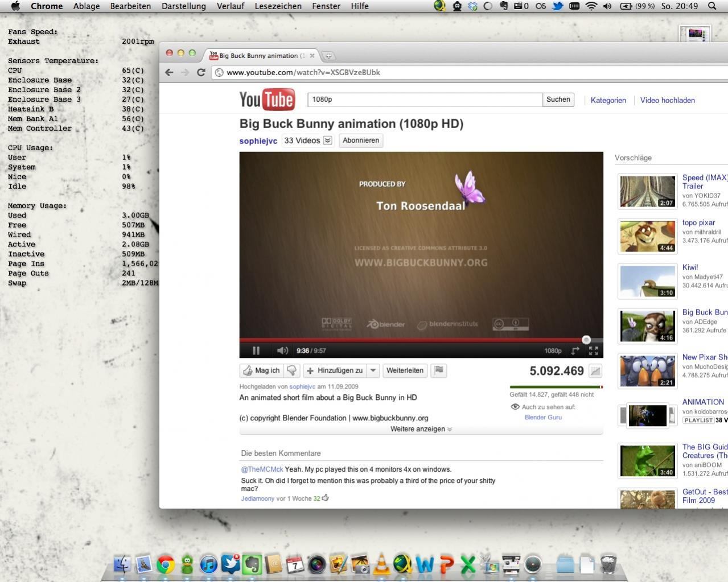The height and width of the screenshot is (582, 728).
Task: Click the YouTube logo
Action: pyautogui.click(x=268, y=100)
